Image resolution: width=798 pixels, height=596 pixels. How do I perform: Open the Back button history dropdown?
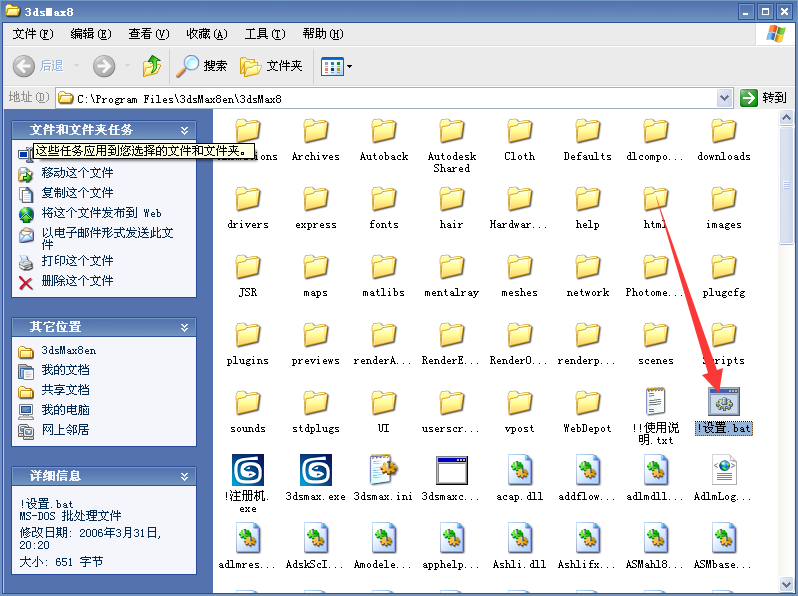[76, 66]
